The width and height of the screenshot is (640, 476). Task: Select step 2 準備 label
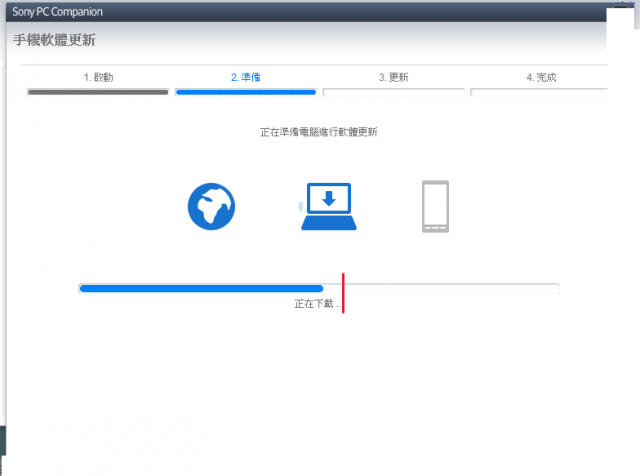point(246,77)
